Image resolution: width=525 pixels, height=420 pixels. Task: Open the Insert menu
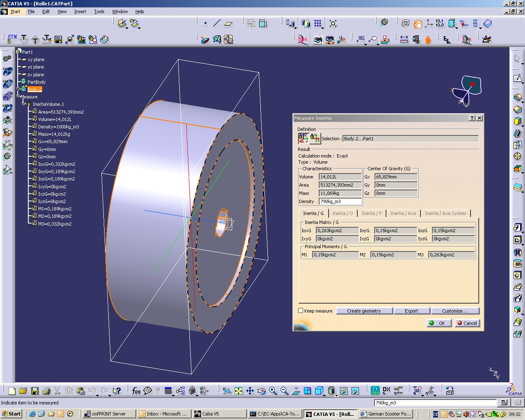(x=80, y=11)
